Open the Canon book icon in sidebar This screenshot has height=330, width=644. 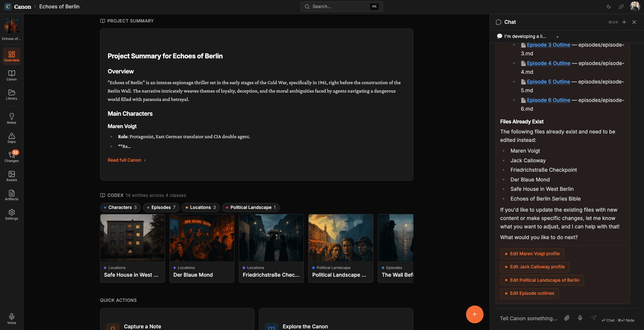(12, 75)
